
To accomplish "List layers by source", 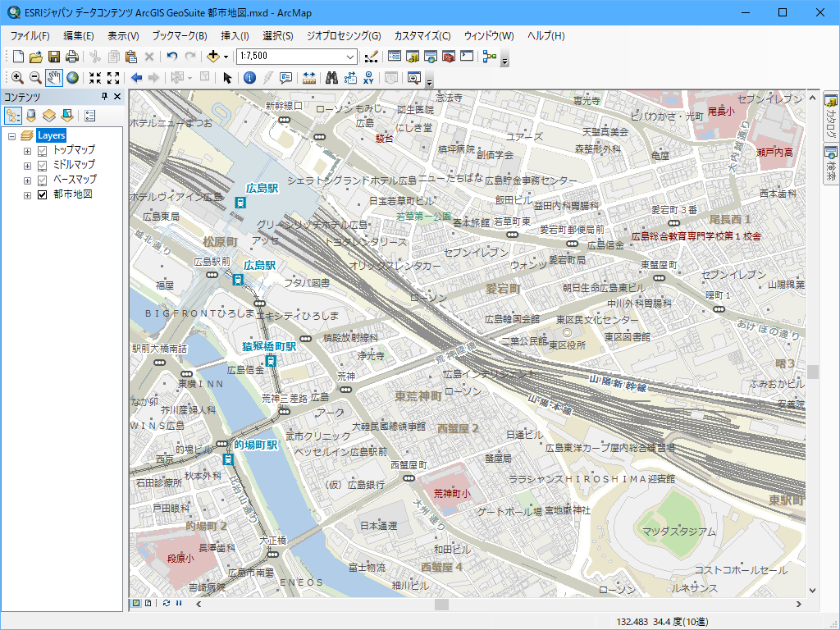I will (x=31, y=115).
